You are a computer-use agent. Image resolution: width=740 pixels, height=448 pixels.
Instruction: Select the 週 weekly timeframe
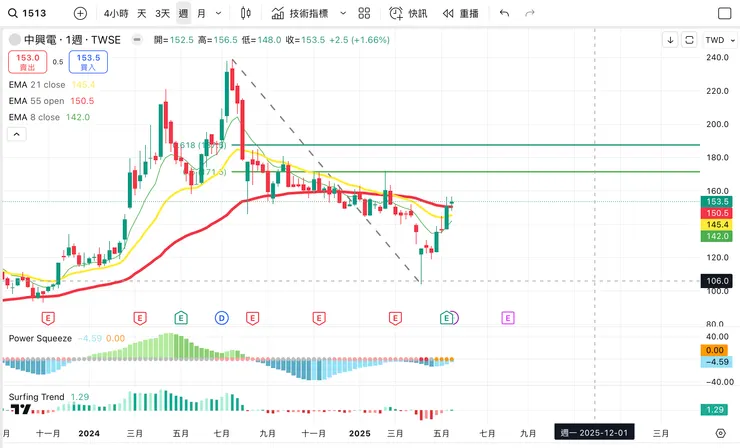tap(183, 13)
